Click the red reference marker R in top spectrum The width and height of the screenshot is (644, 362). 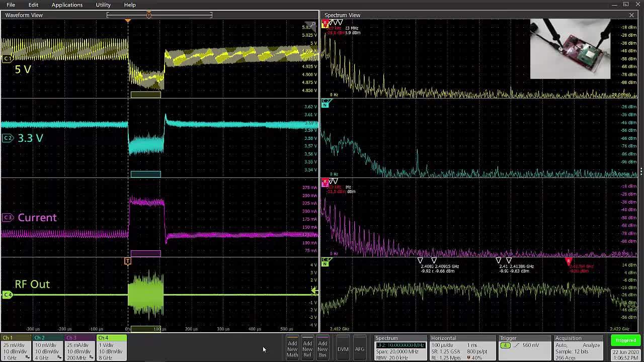(x=325, y=23)
